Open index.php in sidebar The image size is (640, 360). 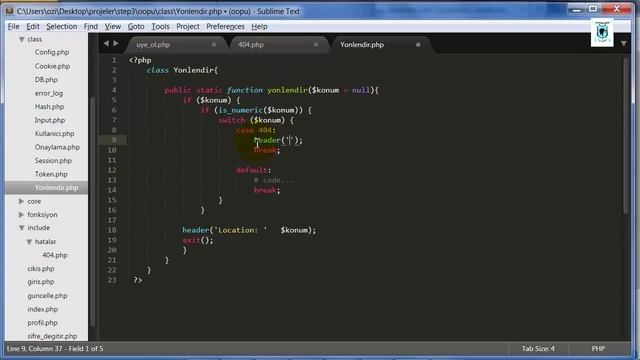(42, 309)
